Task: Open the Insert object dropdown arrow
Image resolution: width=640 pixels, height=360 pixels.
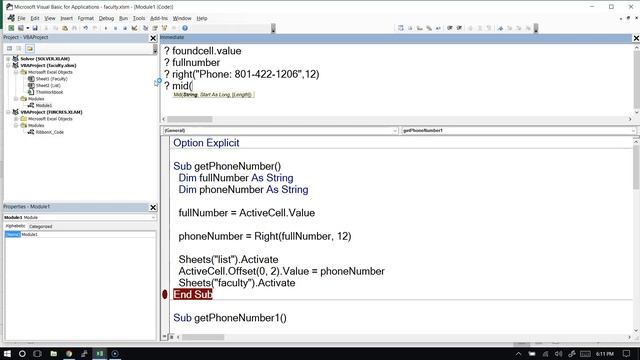Action: [x=27, y=28]
